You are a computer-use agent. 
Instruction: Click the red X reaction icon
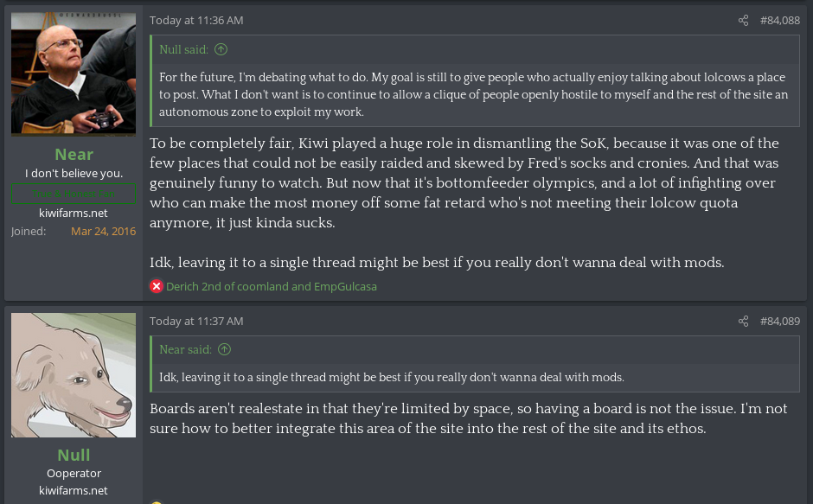[x=157, y=286]
